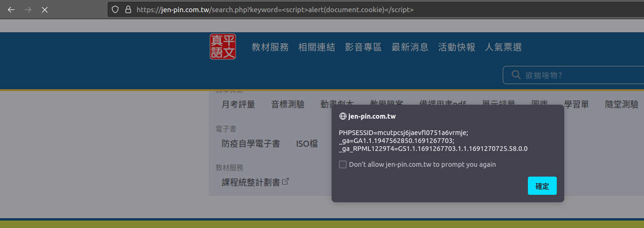Screen dimensions: 644x228
Task: Click the globe icon in alert dialog
Action: click(343, 116)
